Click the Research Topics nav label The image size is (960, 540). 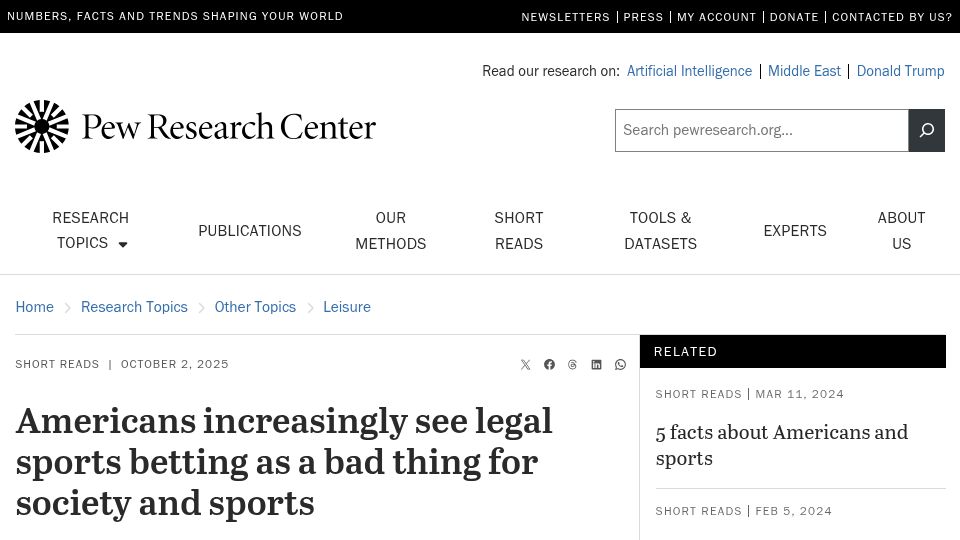(91, 231)
